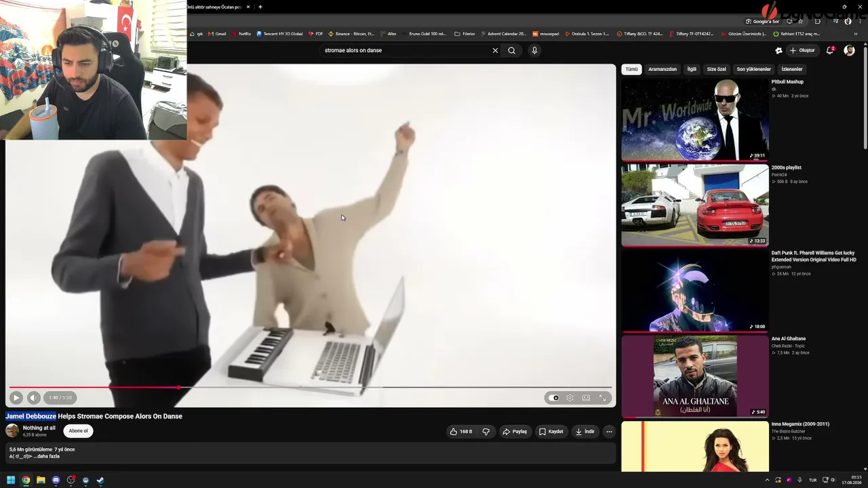
Task: Open Chrome from the taskbar
Action: [x=26, y=481]
